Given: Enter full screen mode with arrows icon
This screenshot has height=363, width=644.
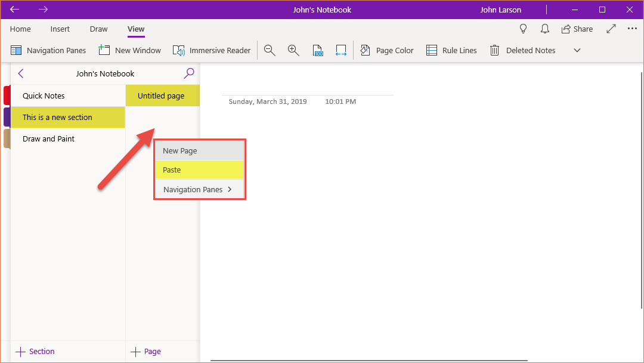Looking at the screenshot, I should (611, 29).
